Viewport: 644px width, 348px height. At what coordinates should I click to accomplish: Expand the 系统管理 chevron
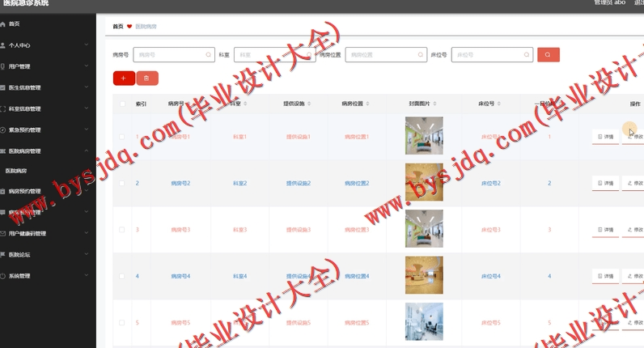pyautogui.click(x=87, y=275)
